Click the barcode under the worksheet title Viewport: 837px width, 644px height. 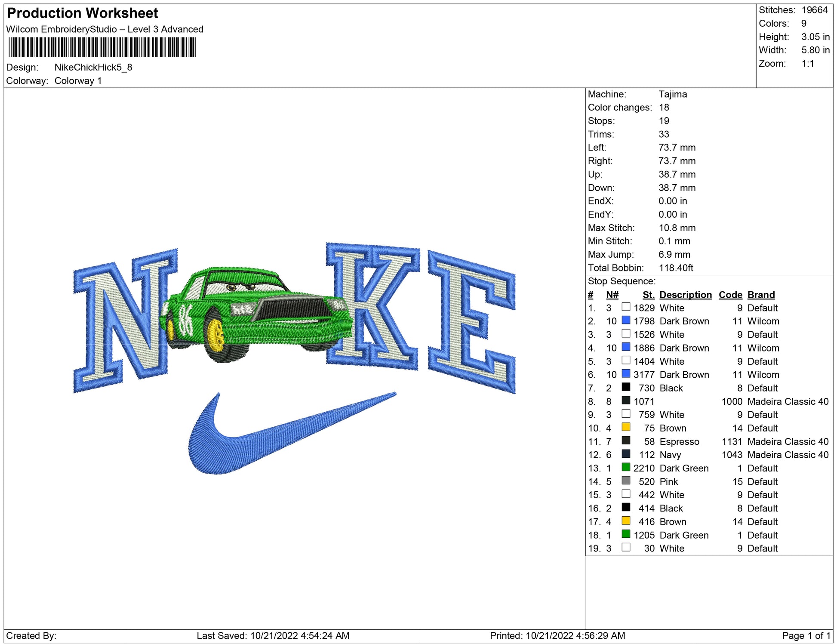102,47
